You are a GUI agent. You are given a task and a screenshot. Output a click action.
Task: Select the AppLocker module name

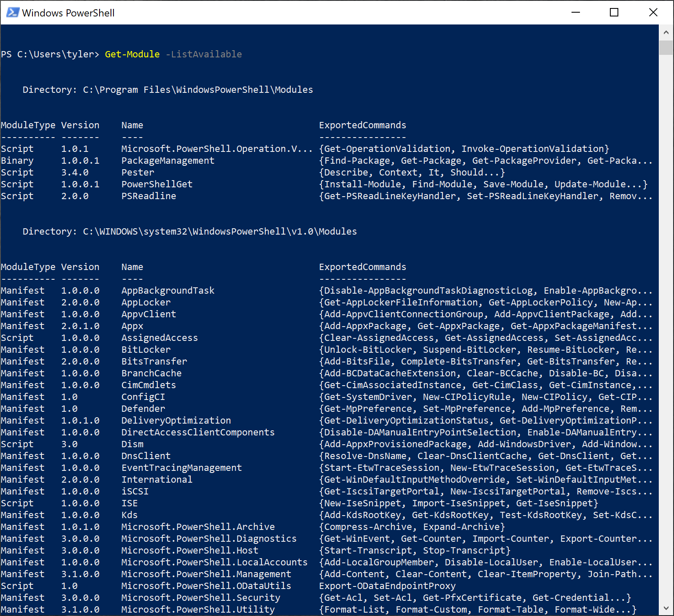click(x=146, y=302)
